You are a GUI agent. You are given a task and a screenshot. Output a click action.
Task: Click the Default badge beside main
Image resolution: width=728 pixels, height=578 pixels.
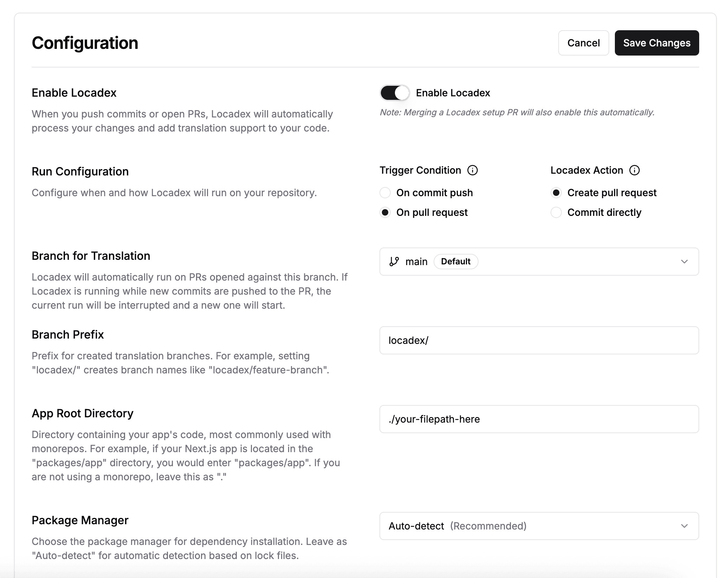(x=456, y=262)
